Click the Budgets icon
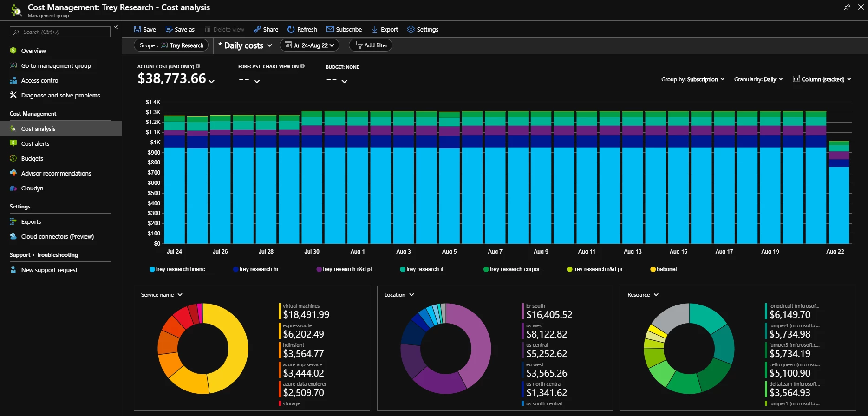Image resolution: width=868 pixels, height=416 pixels. (x=13, y=158)
